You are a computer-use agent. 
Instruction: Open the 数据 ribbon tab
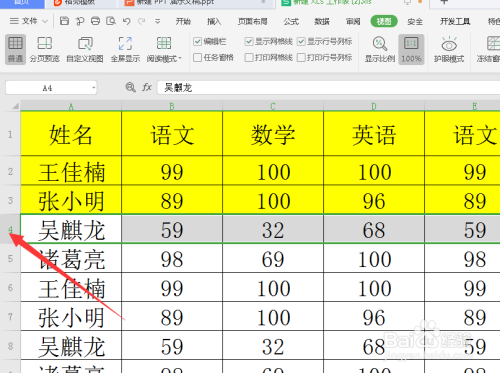point(322,22)
